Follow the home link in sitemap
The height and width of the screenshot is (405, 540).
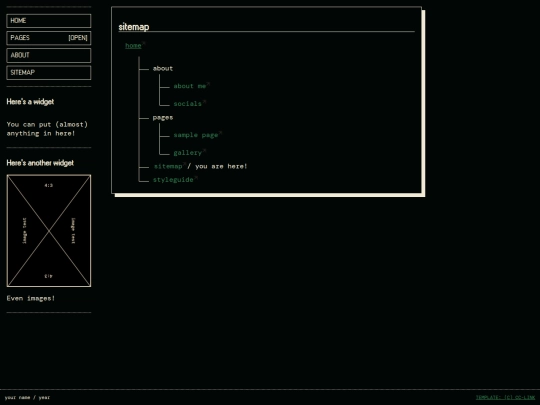[133, 45]
